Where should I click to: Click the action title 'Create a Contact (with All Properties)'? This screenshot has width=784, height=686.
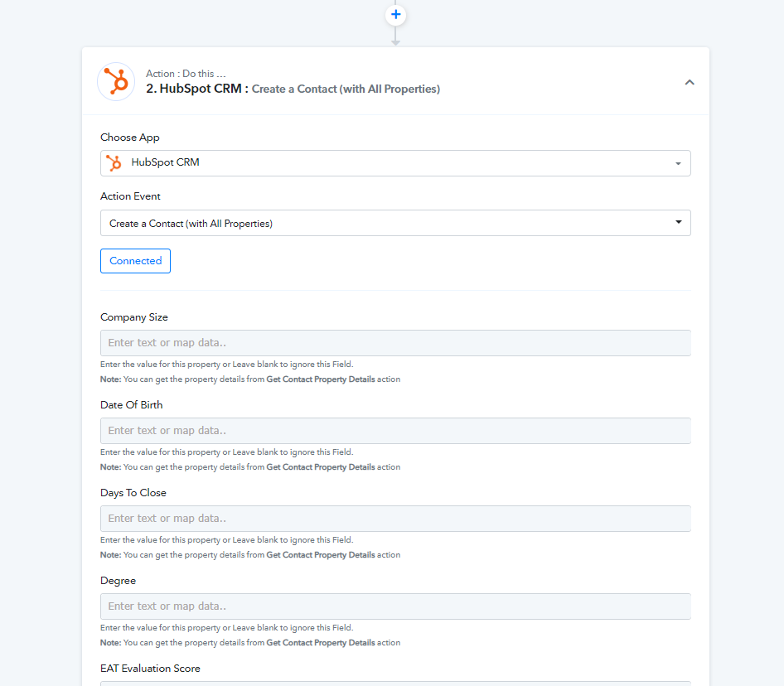click(x=346, y=89)
